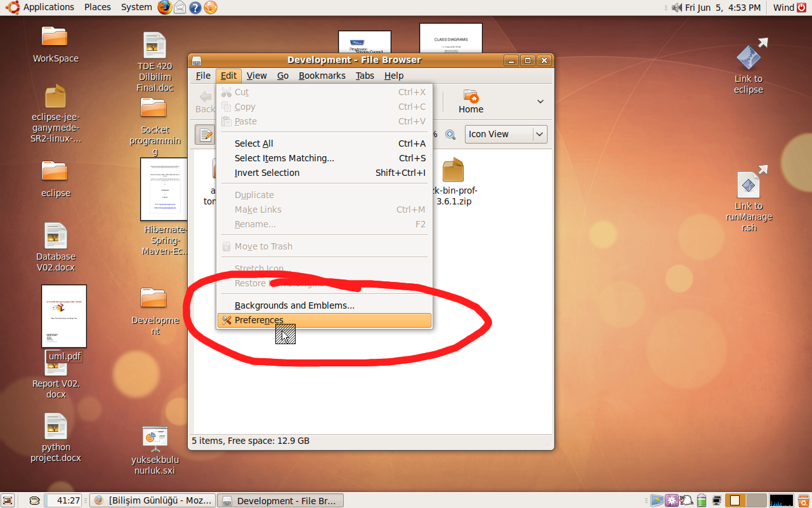Select the eclipse folder on the desktop
Screen dimensions: 812x508
pyautogui.click(x=55, y=171)
